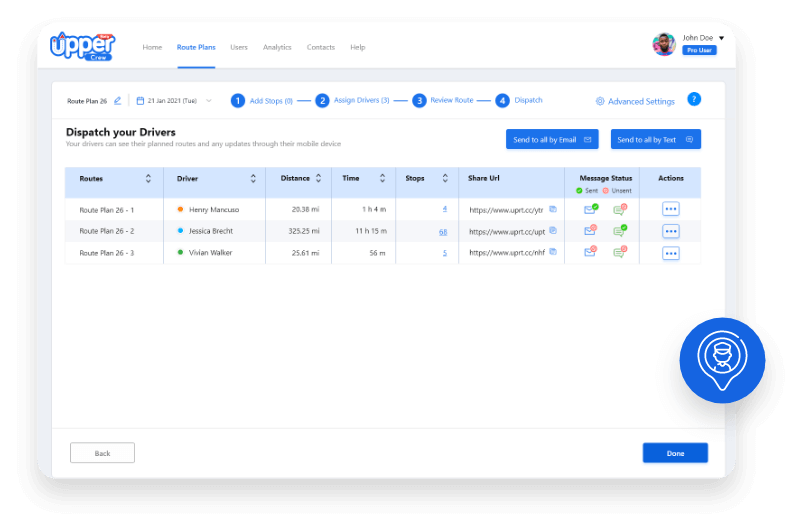
Task: Toggle sorting on the Stops column
Action: (445, 178)
